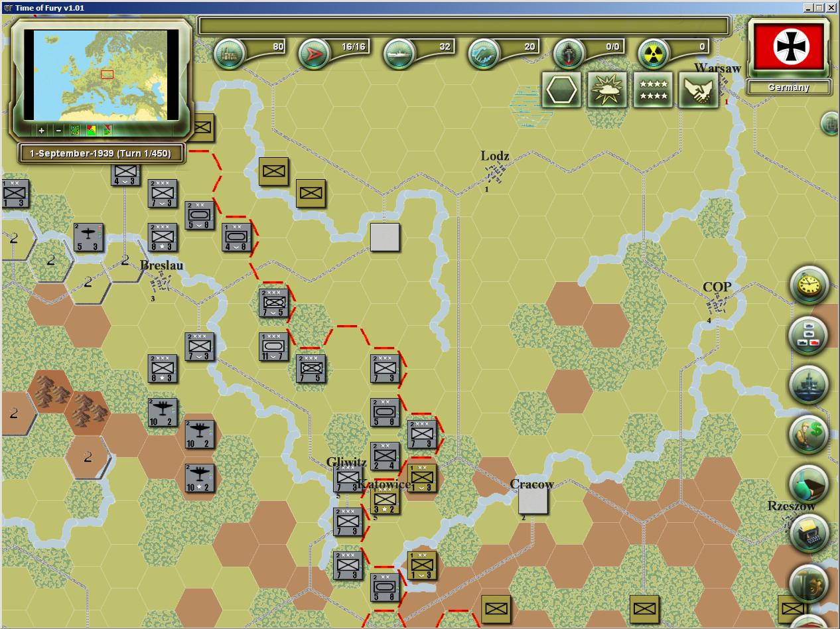
Task: Select the infantry unit marked 1-3 at left edge
Action: click(15, 193)
